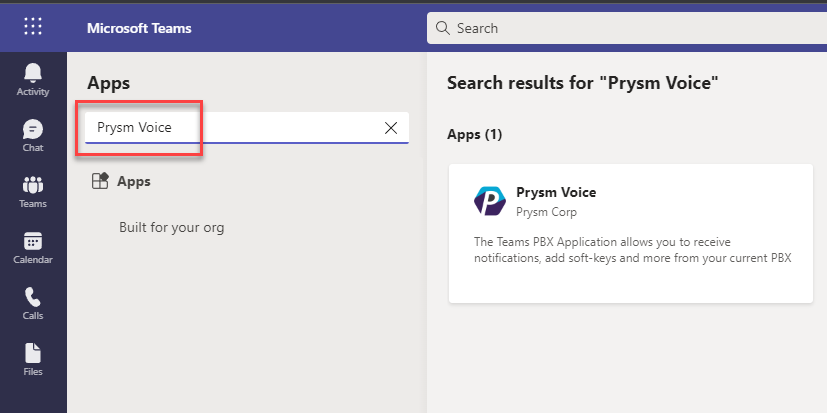This screenshot has width=827, height=413.
Task: Clear the Prysm Voice search text
Action: (391, 128)
